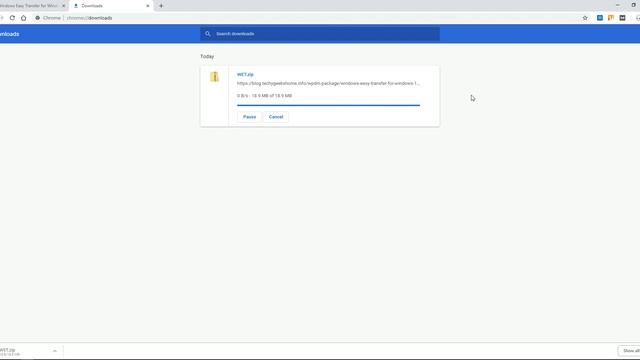Click the WET.zip archive file icon
The height and width of the screenshot is (360, 640).
tap(214, 77)
